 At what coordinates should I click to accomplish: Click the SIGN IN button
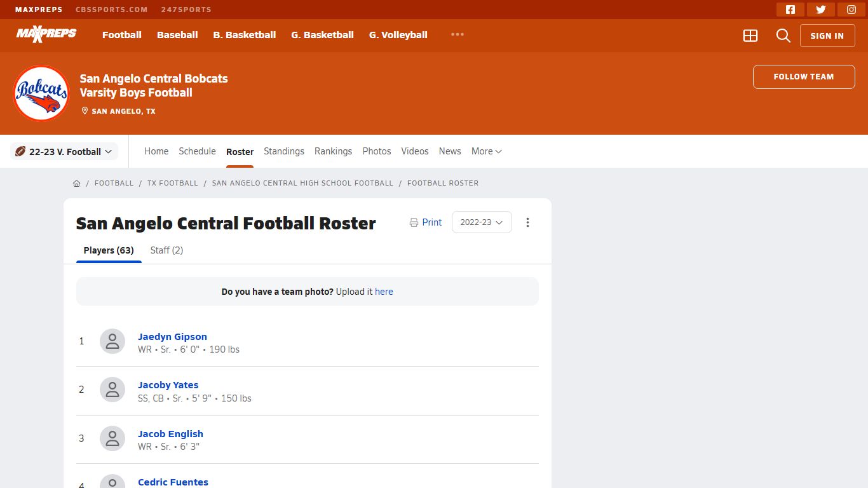coord(827,36)
